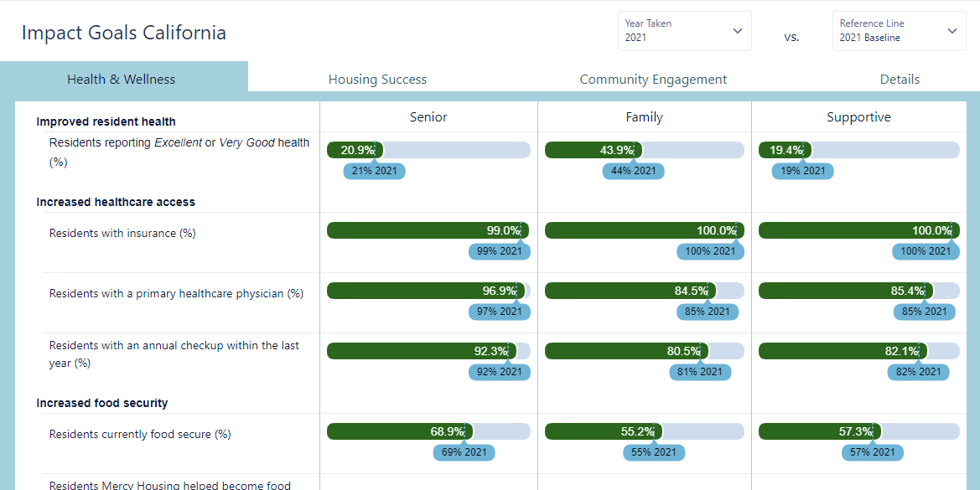Click the Senior '21% 2021' reference label
Viewport: 980px width, 490px height.
pos(375,171)
